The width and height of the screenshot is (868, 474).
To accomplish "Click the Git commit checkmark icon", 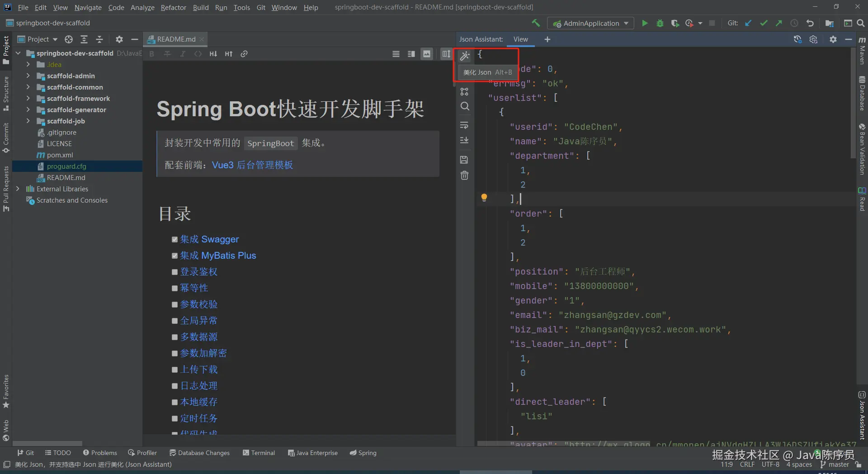I will [764, 23].
